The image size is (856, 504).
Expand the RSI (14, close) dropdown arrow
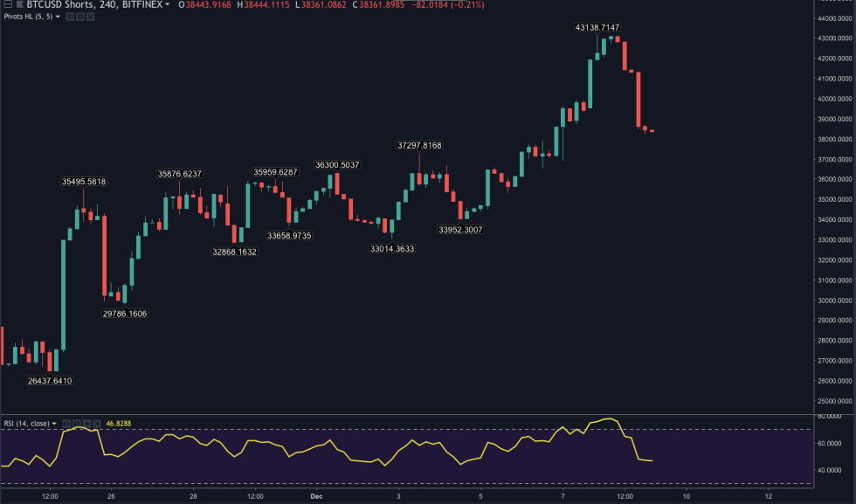(x=54, y=424)
